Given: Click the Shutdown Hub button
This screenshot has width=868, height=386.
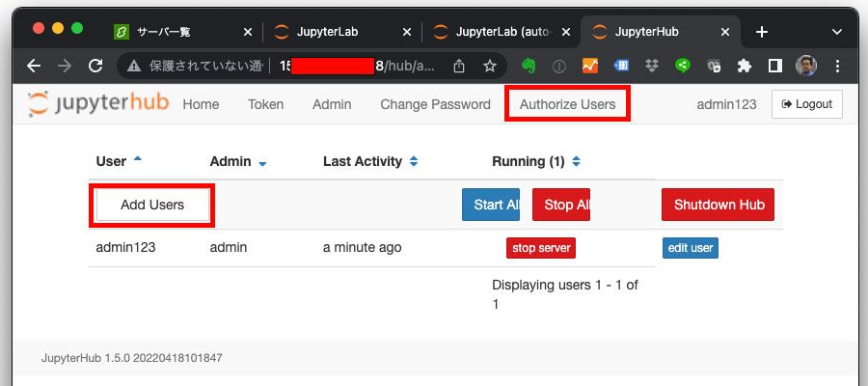Looking at the screenshot, I should coord(718,205).
